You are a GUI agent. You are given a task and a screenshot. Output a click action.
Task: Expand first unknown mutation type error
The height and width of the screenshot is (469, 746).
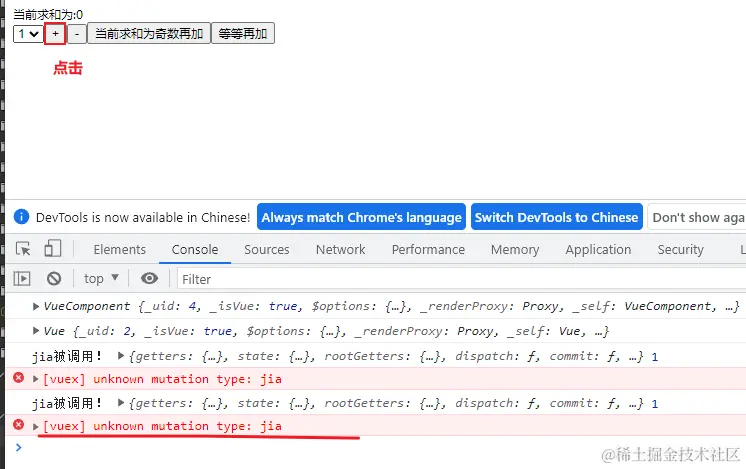click(36, 379)
